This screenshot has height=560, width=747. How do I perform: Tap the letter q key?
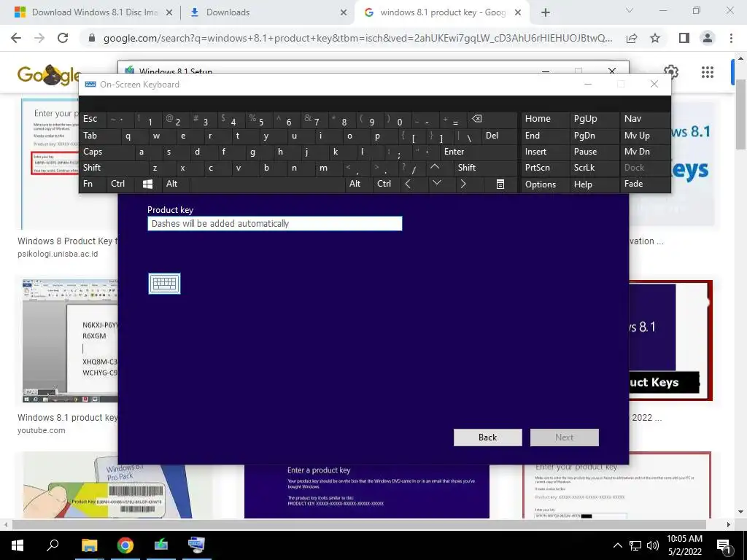pyautogui.click(x=135, y=136)
